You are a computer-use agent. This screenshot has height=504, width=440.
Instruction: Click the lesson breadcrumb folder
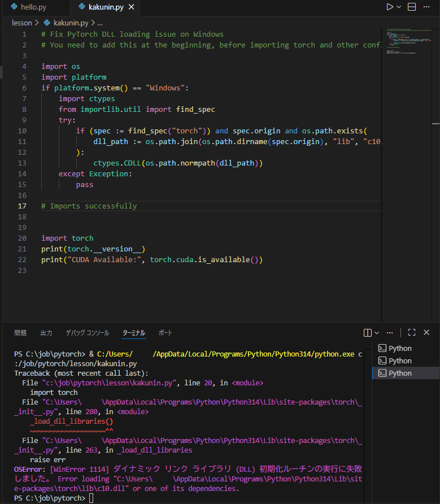pos(22,23)
